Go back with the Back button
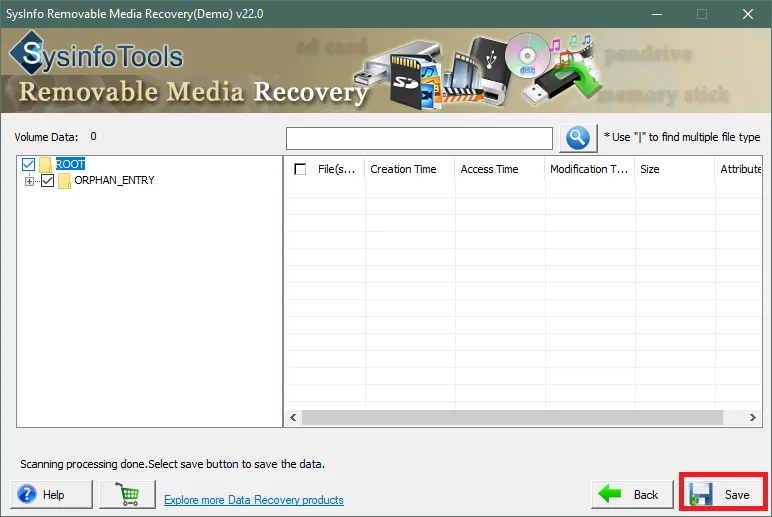 [x=632, y=494]
